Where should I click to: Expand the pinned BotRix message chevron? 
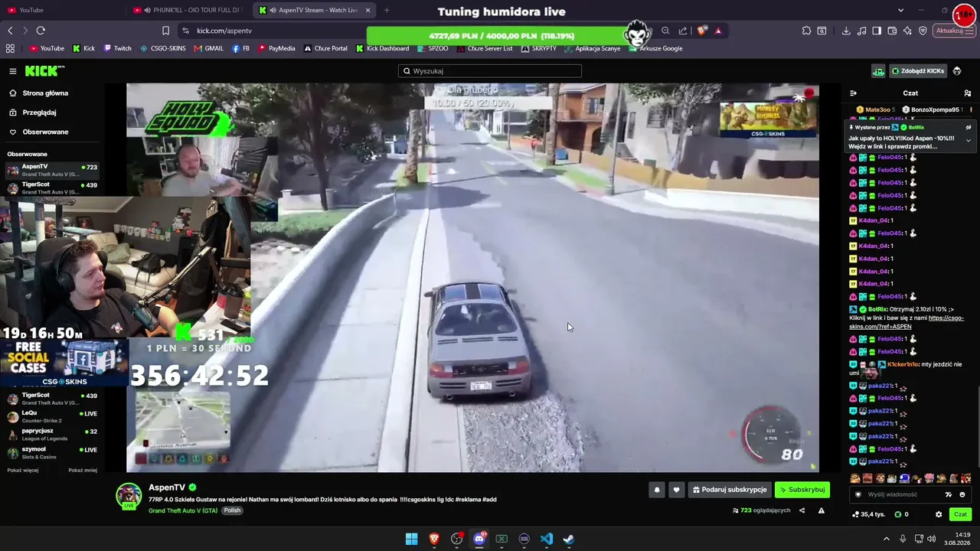969,141
